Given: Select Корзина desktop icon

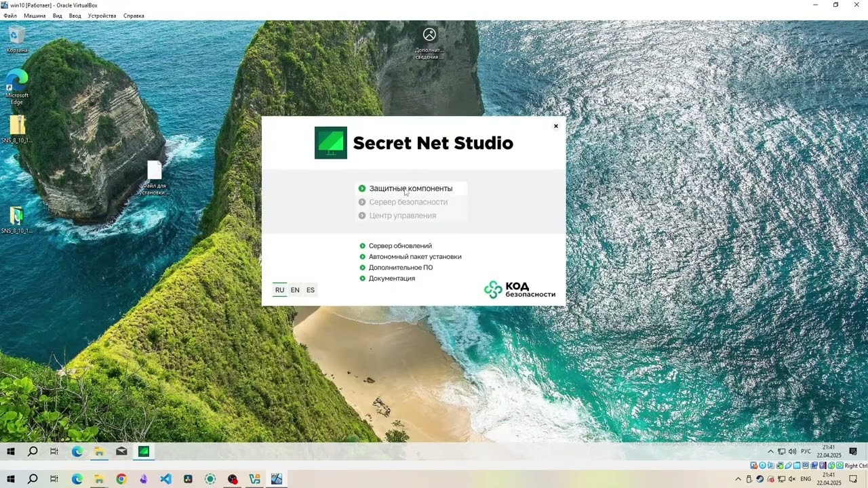Looking at the screenshot, I should point(17,39).
